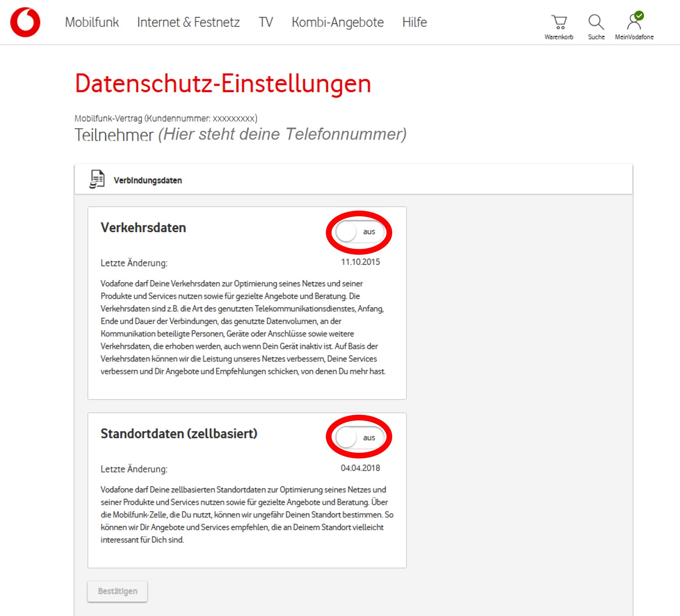Click the Datenschutz-Einstellungen page heading

pyautogui.click(x=223, y=84)
